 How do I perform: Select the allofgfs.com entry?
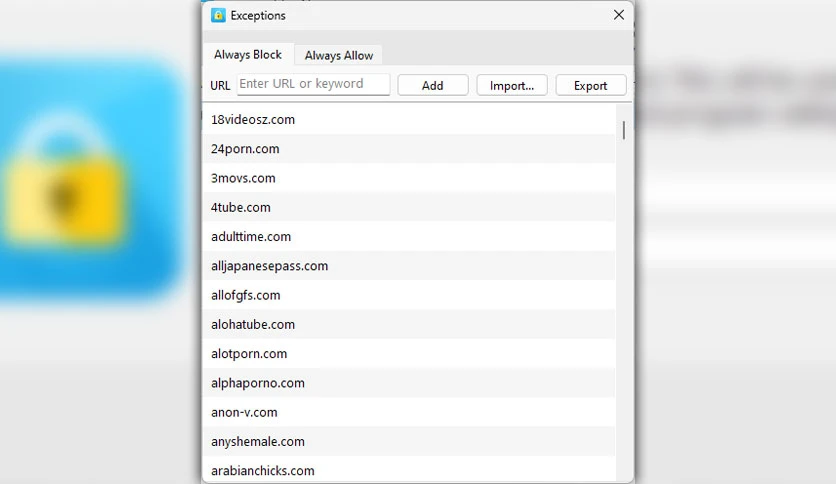pos(409,295)
